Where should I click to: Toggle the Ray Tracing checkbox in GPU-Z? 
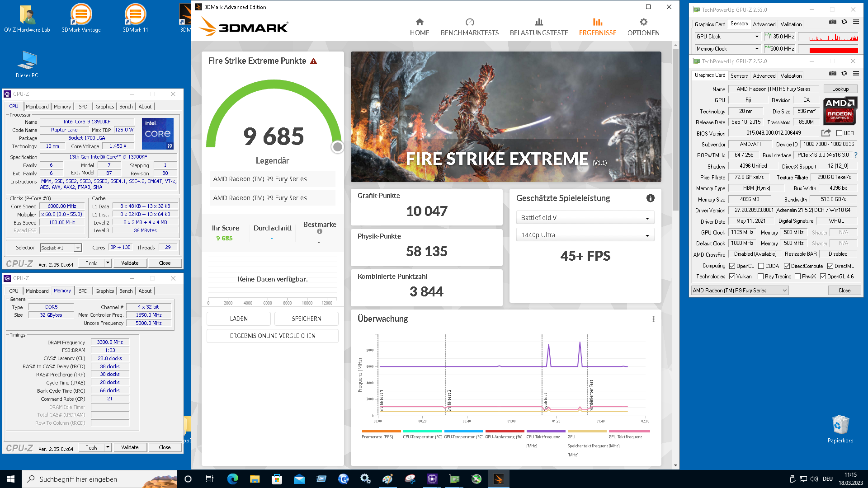761,277
